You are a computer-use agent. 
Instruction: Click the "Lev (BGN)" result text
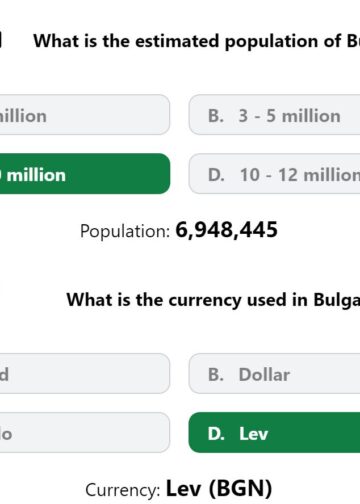(219, 489)
